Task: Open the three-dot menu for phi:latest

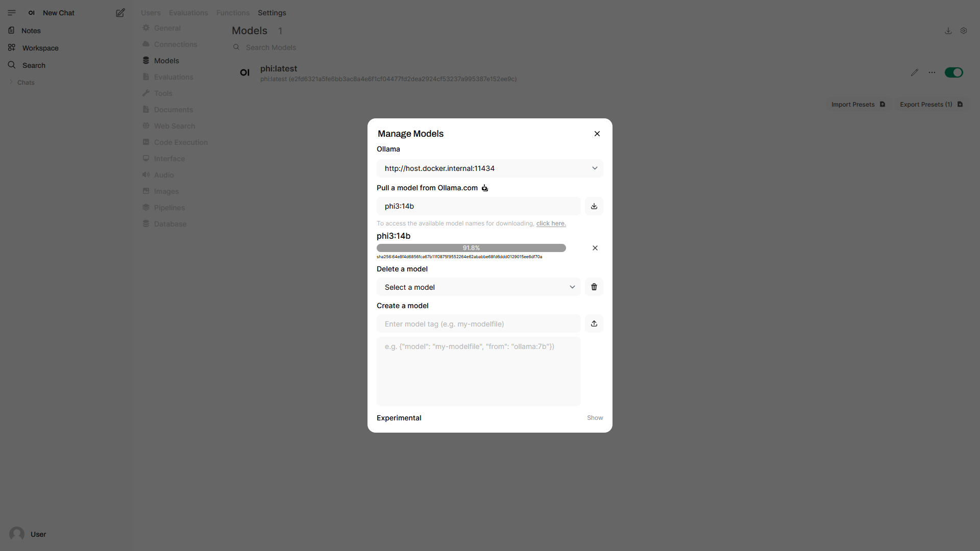Action: (932, 72)
